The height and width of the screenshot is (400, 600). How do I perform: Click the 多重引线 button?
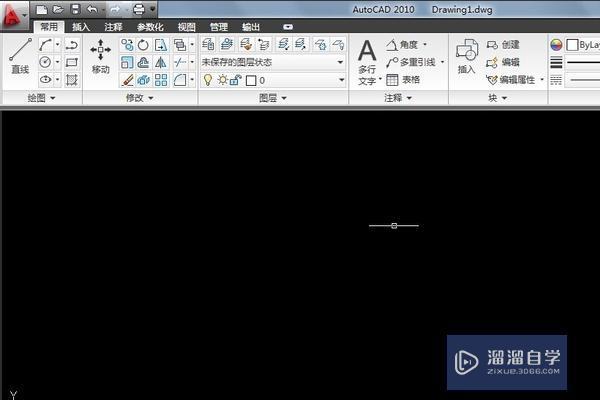(411, 62)
